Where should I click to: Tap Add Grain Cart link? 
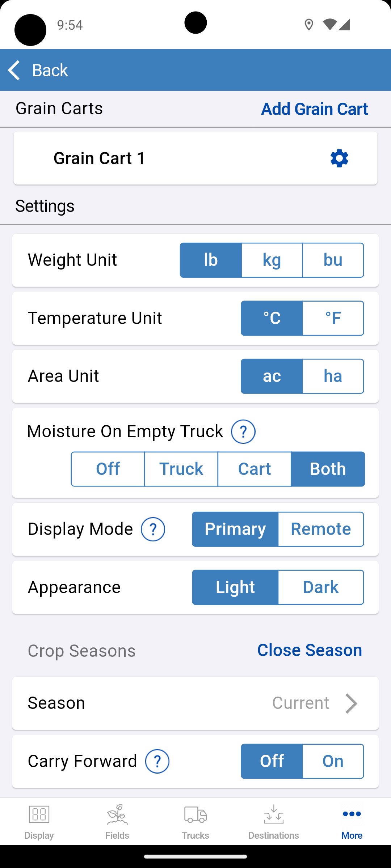click(314, 109)
